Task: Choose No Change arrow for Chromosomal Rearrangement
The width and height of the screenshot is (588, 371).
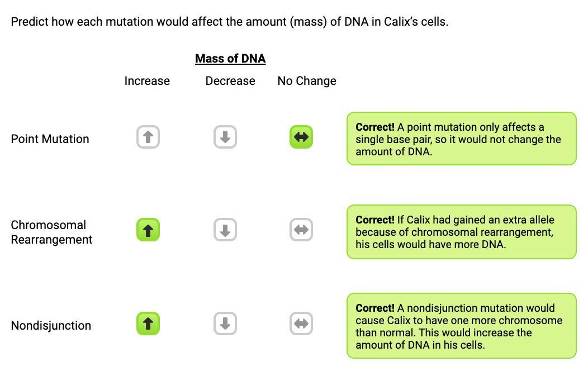Action: pyautogui.click(x=301, y=230)
